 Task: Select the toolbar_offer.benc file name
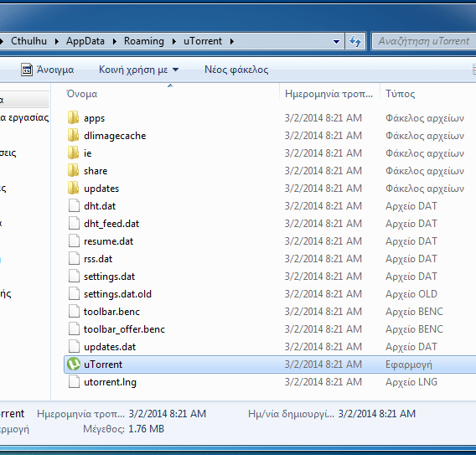pos(125,329)
